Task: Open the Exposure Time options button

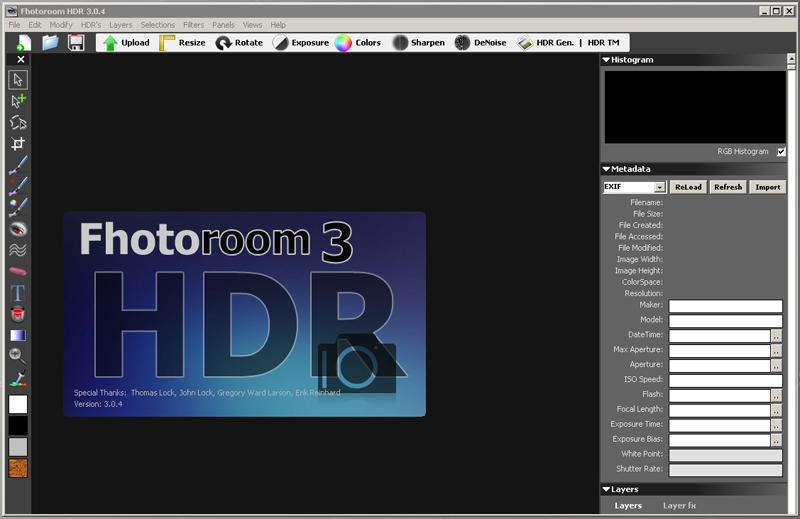Action: click(776, 425)
